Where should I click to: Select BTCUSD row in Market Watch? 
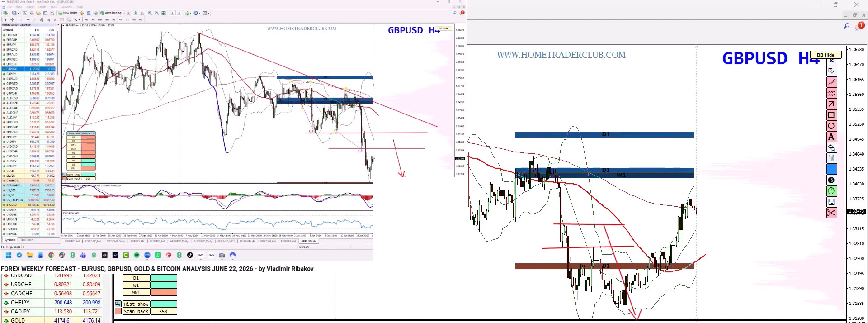tap(29, 205)
